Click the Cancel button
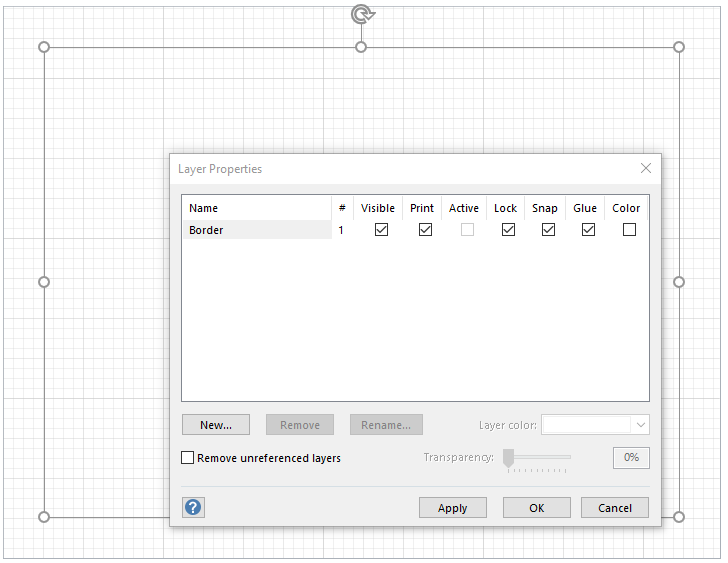Image resolution: width=728 pixels, height=563 pixels. [615, 508]
